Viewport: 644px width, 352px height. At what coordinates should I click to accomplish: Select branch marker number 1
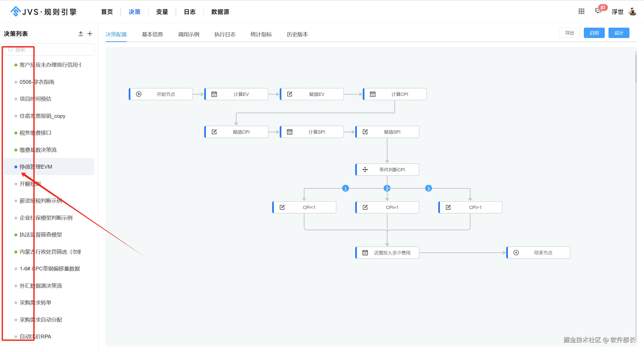pos(345,188)
